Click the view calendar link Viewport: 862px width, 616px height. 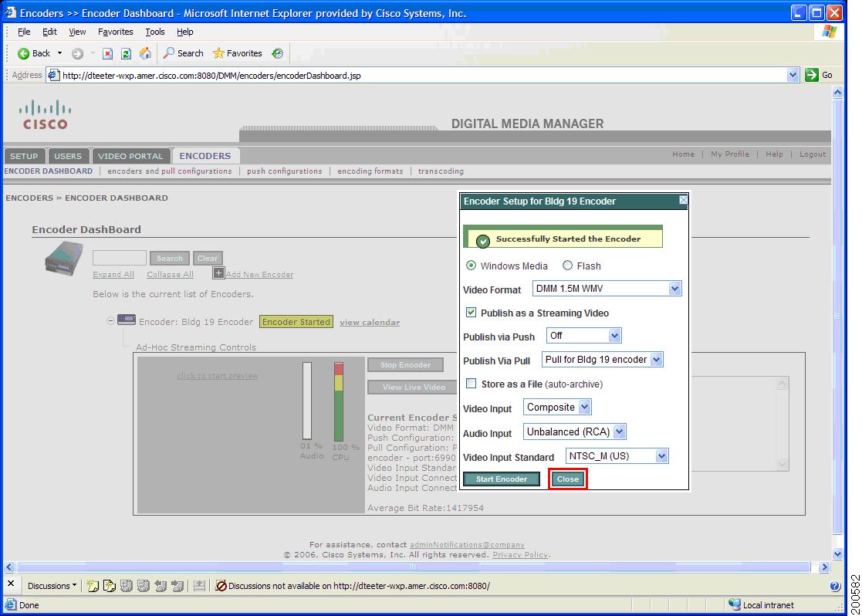(369, 323)
